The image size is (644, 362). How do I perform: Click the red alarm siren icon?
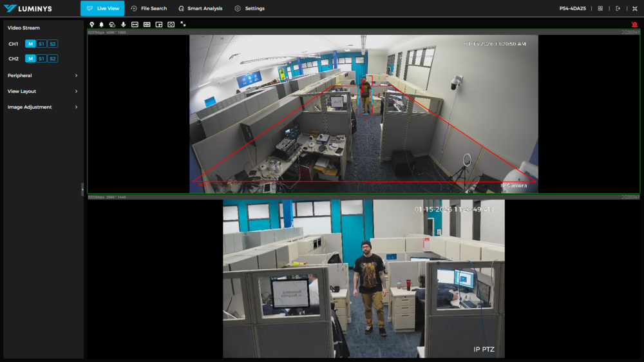634,24
